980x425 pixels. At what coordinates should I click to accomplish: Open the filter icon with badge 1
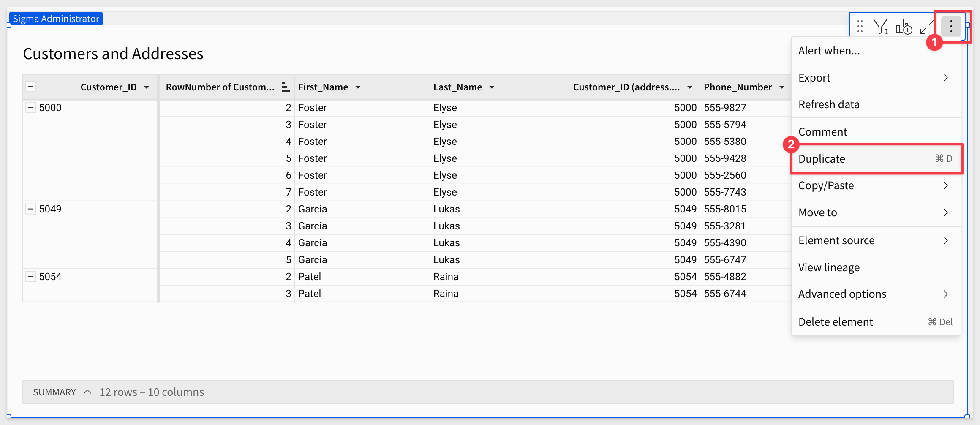[x=881, y=26]
